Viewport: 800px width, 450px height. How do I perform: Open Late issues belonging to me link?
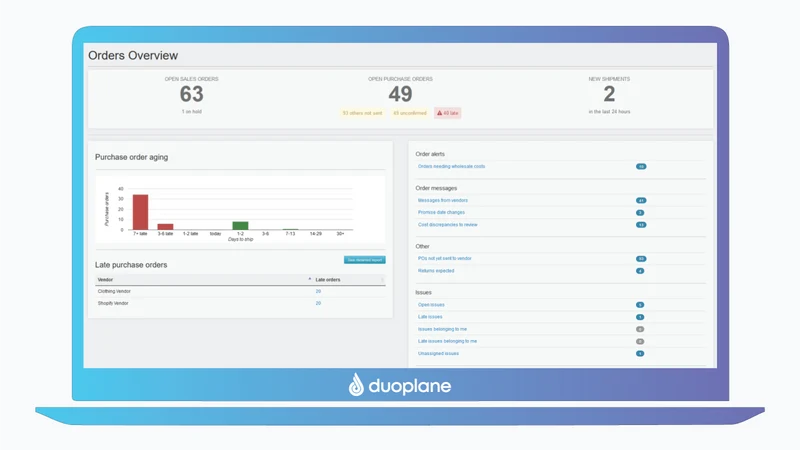(447, 341)
